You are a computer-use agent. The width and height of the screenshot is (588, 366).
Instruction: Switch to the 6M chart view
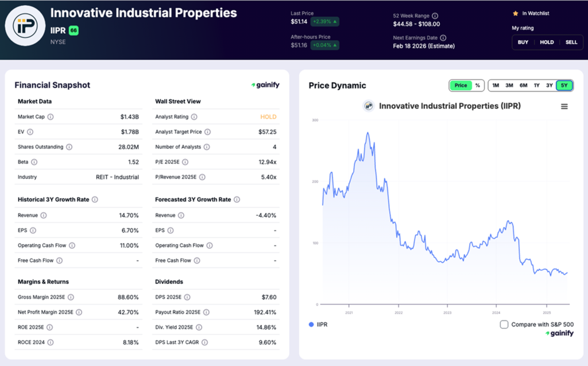[x=523, y=85]
